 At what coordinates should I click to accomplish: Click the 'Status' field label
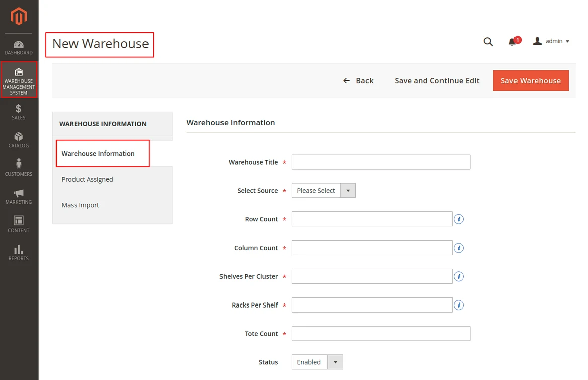[268, 362]
